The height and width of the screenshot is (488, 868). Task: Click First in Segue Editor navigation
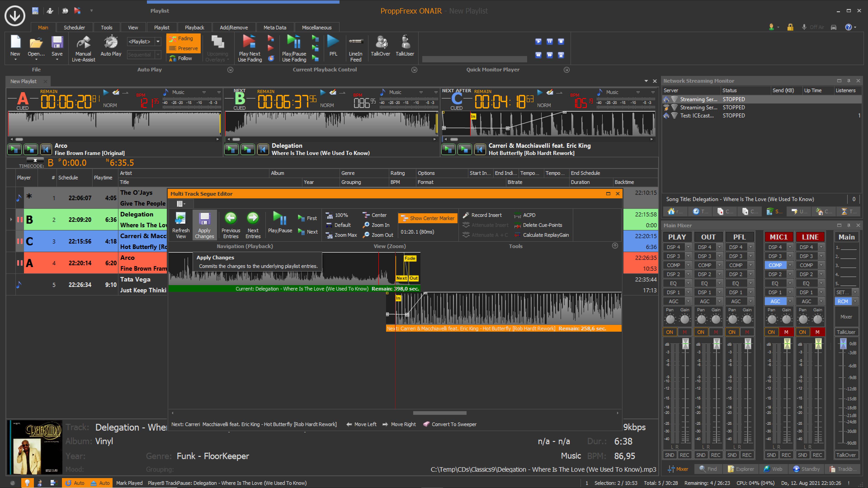tap(307, 218)
